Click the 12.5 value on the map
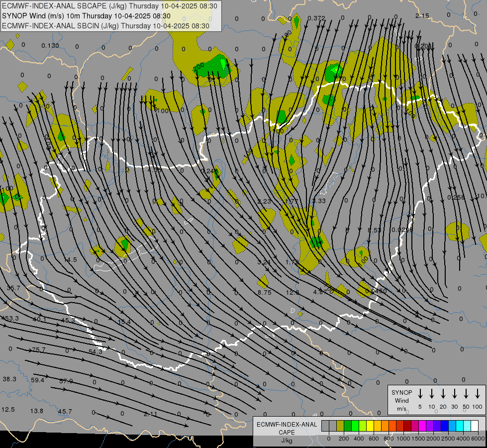The height and width of the screenshot is (448, 487). pyautogui.click(x=8, y=410)
